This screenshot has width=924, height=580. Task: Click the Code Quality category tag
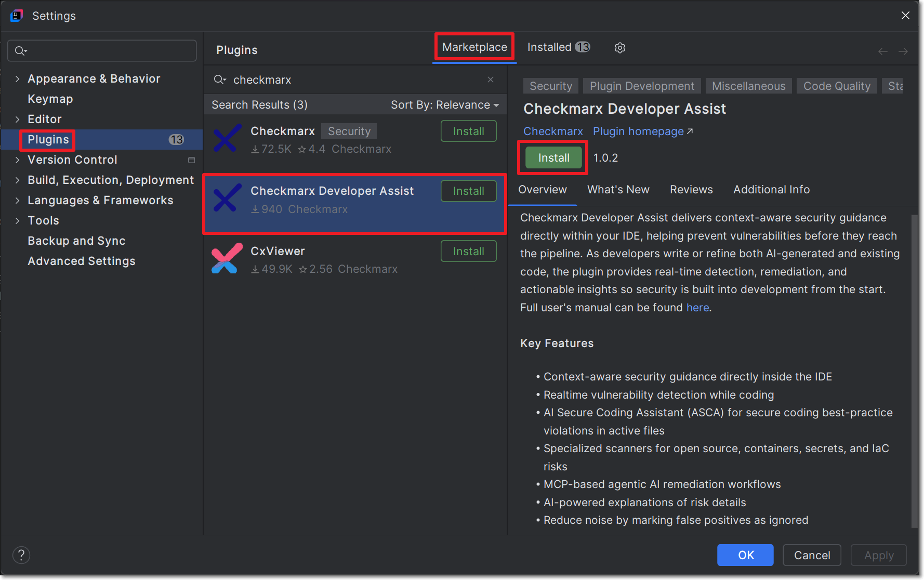tap(837, 86)
